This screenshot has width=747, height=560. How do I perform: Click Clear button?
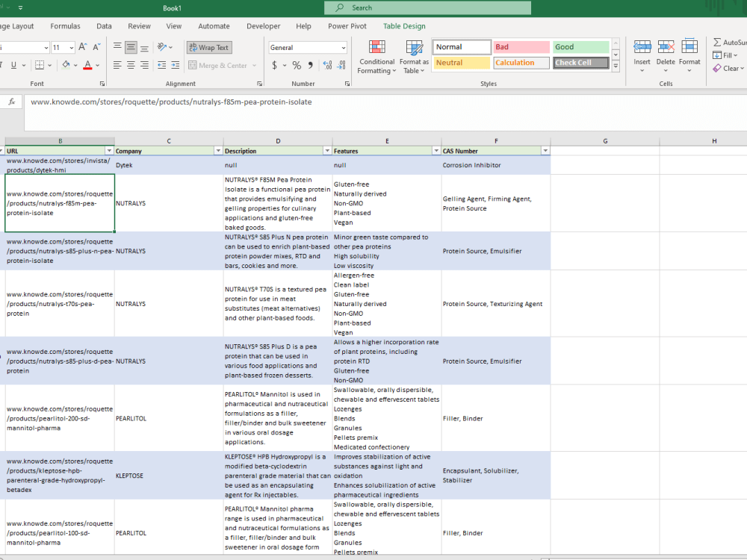728,68
